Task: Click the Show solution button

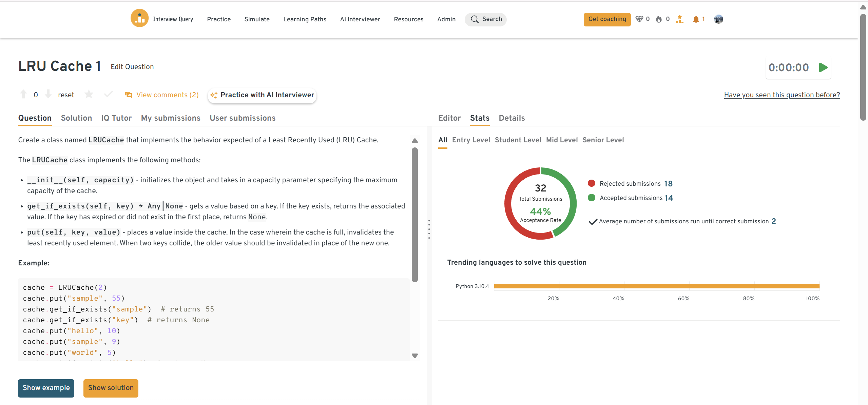Action: [x=111, y=388]
